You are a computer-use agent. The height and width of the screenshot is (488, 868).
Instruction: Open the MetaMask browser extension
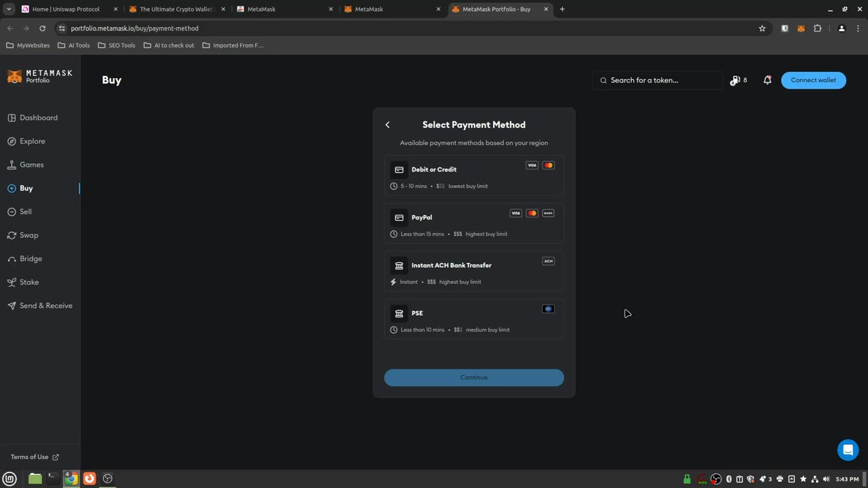tap(801, 28)
